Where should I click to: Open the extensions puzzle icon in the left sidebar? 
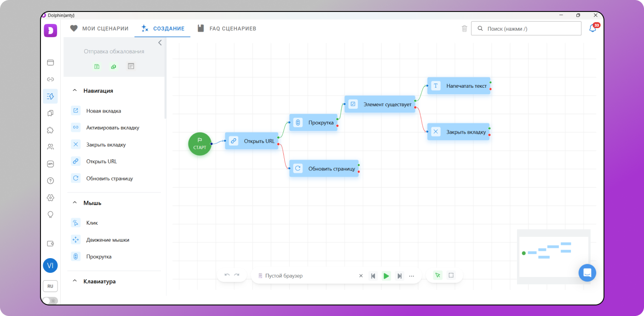(51, 130)
